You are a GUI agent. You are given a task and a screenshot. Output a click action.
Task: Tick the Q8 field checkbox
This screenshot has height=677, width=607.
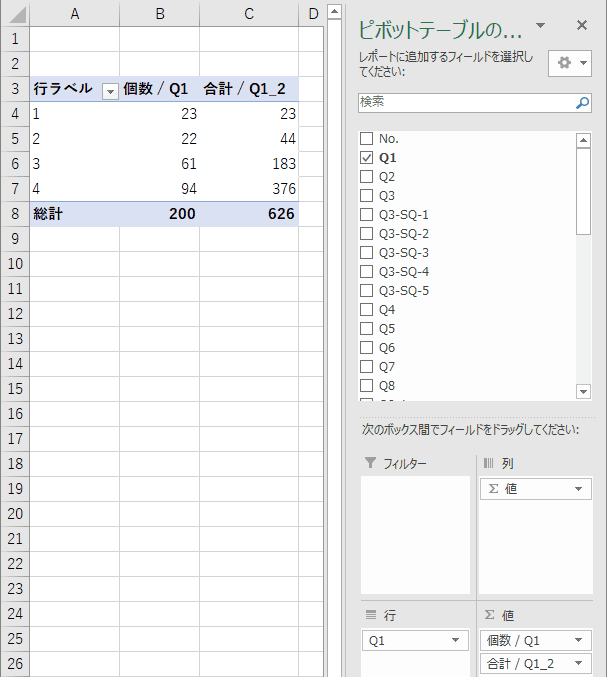366,386
